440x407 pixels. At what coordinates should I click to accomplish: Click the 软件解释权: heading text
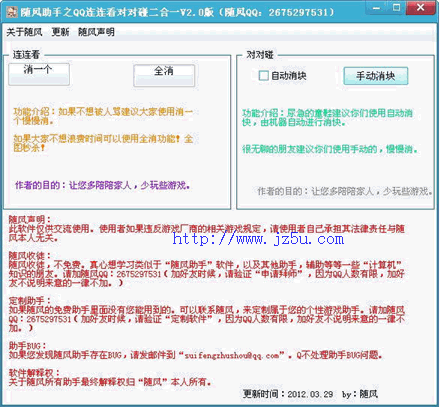pyautogui.click(x=34, y=373)
